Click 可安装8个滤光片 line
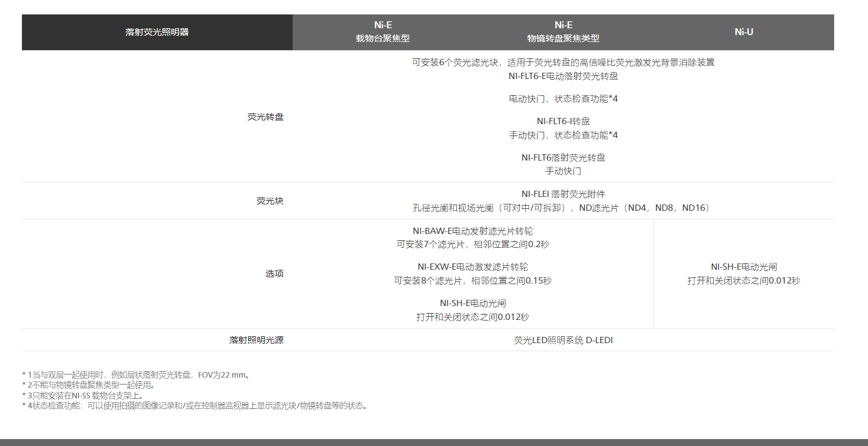Image resolution: width=868 pixels, height=446 pixels. (x=473, y=280)
